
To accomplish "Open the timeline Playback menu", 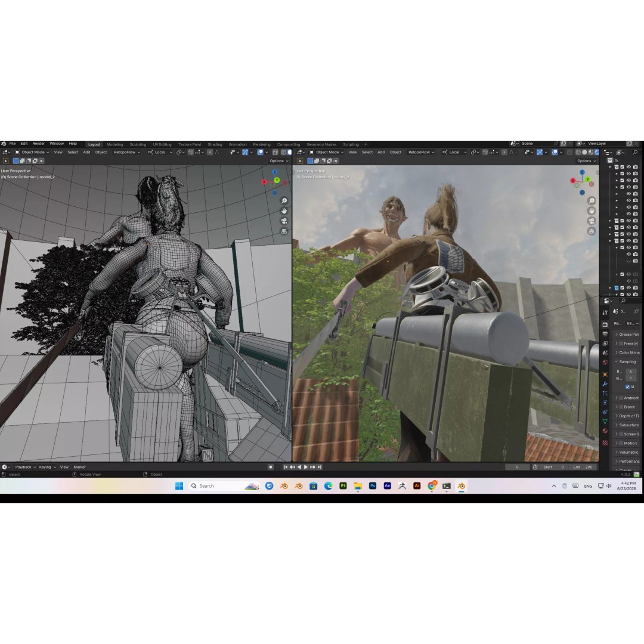I will pos(25,467).
